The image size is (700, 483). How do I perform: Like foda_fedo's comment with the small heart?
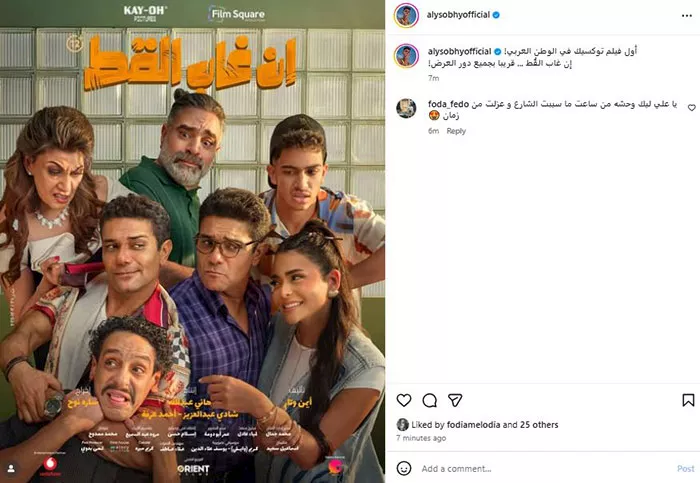[x=692, y=108]
